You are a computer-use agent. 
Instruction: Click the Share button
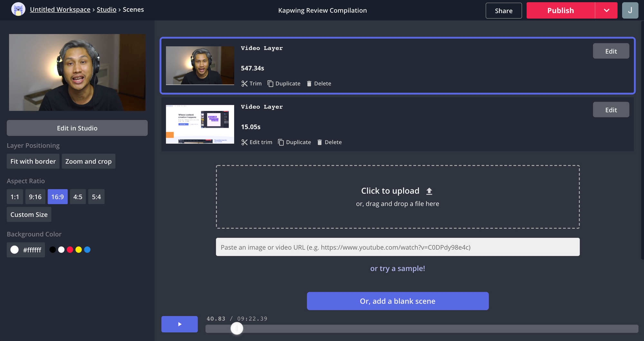coord(503,11)
